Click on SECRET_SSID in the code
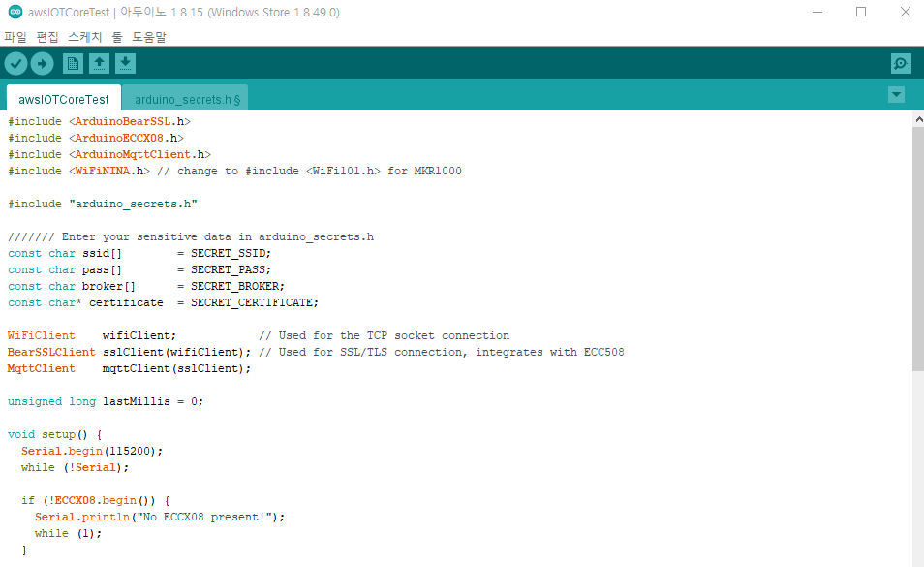The image size is (924, 567). [229, 253]
